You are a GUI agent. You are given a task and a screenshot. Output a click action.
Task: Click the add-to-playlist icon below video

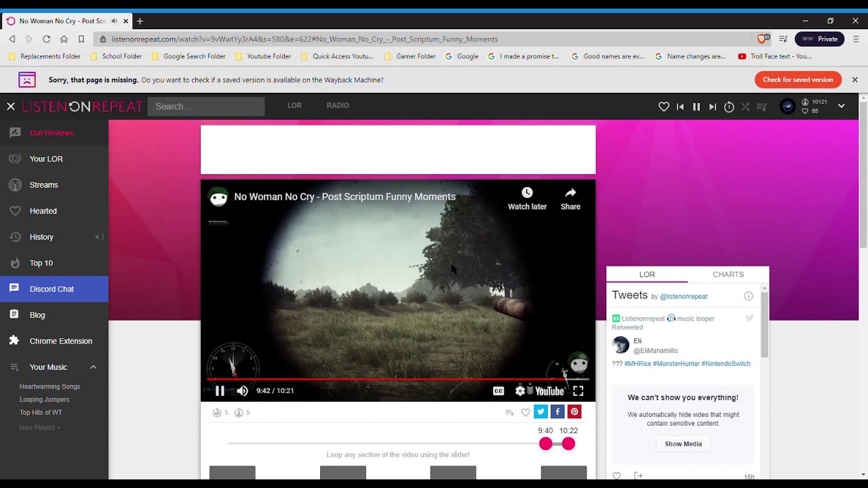tap(509, 412)
